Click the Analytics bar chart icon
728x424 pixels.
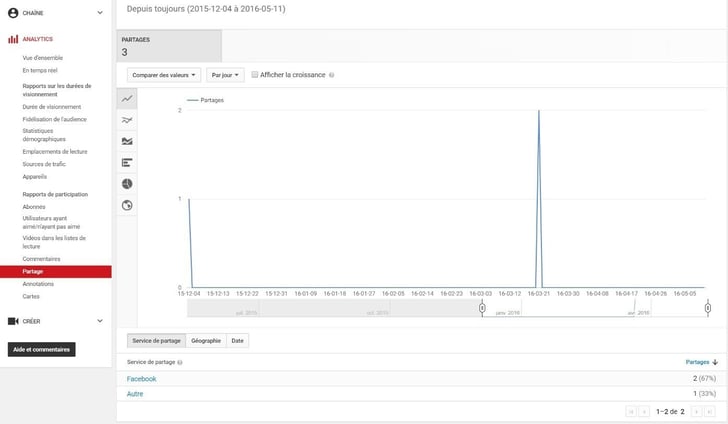(13, 39)
